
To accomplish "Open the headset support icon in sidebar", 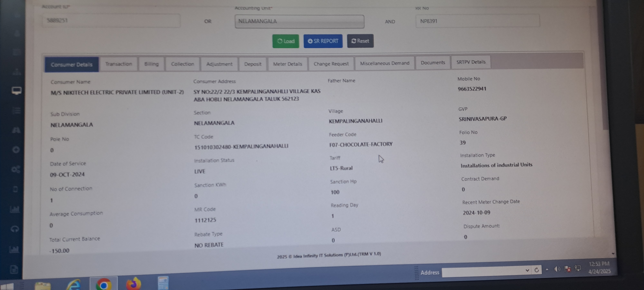I will [15, 229].
